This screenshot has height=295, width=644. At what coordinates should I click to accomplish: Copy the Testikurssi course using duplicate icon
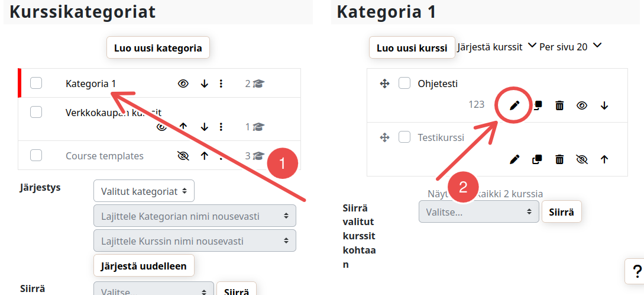click(x=537, y=159)
